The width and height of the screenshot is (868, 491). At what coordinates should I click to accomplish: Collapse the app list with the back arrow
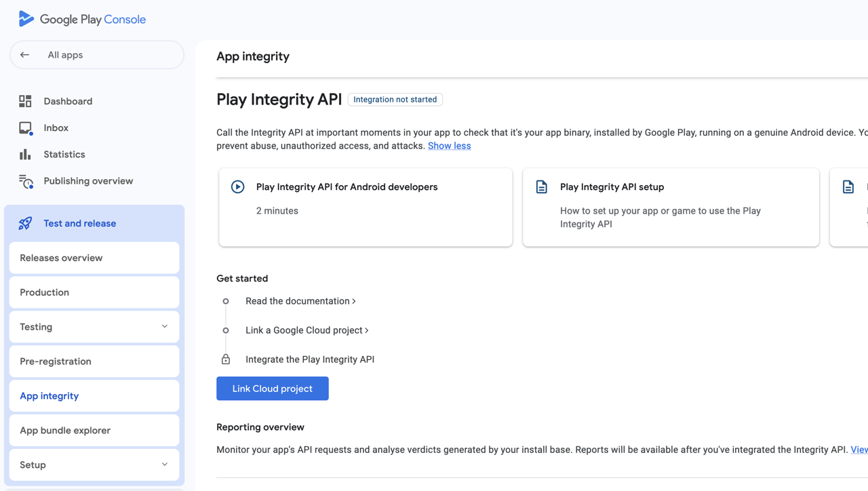point(25,54)
